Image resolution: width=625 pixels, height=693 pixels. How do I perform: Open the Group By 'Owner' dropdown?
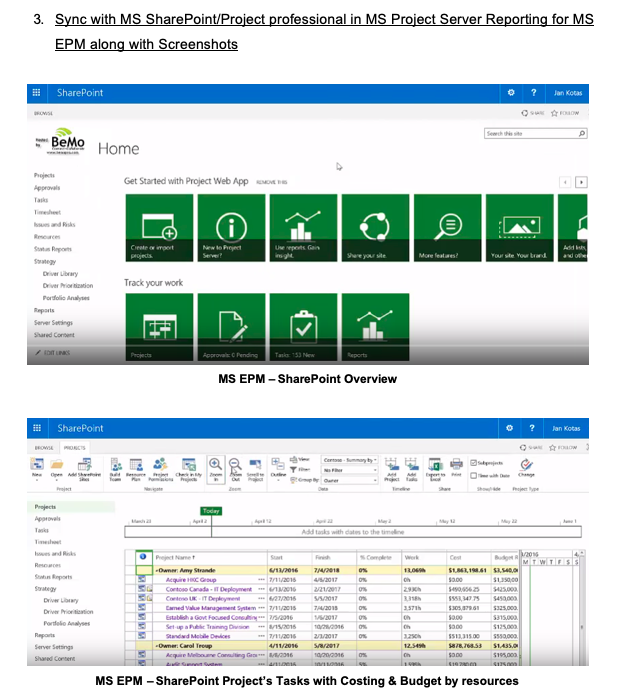[x=350, y=480]
